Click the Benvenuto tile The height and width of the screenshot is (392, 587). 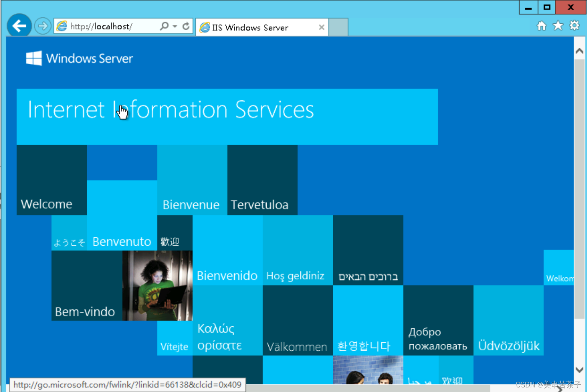point(122,215)
